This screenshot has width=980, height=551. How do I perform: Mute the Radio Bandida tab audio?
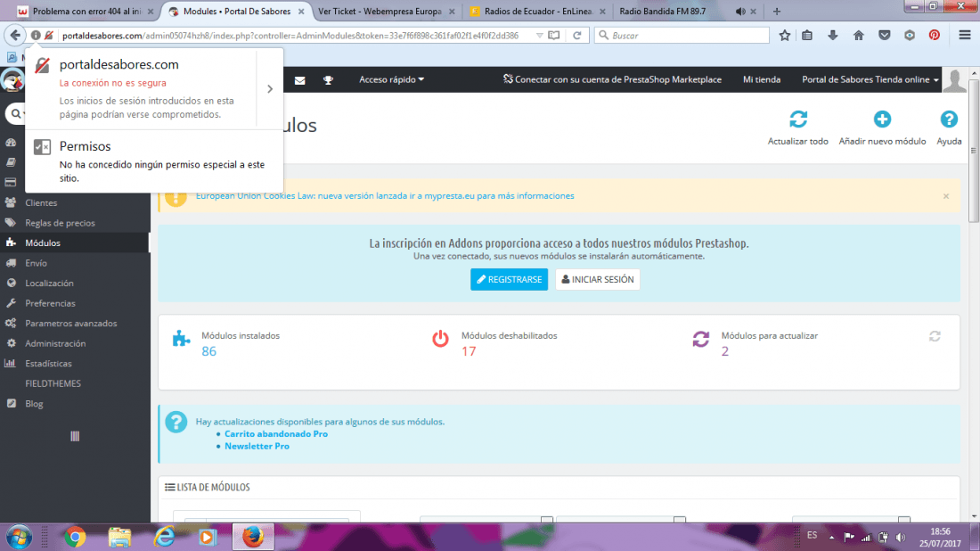click(740, 12)
